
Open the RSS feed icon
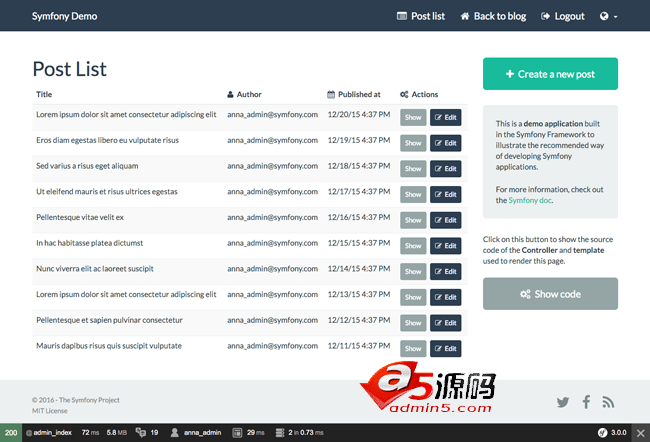608,402
